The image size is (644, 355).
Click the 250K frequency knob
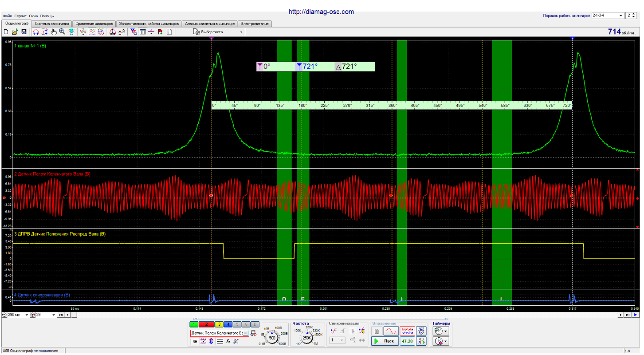click(306, 338)
